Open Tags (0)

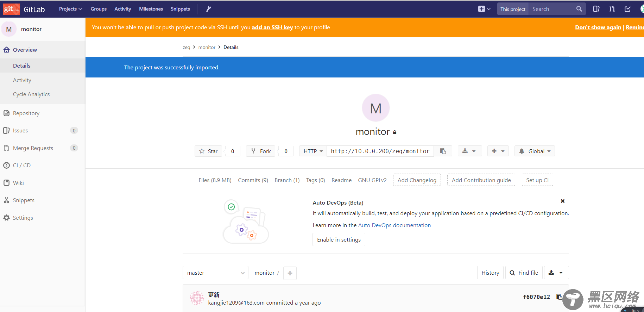click(x=316, y=180)
